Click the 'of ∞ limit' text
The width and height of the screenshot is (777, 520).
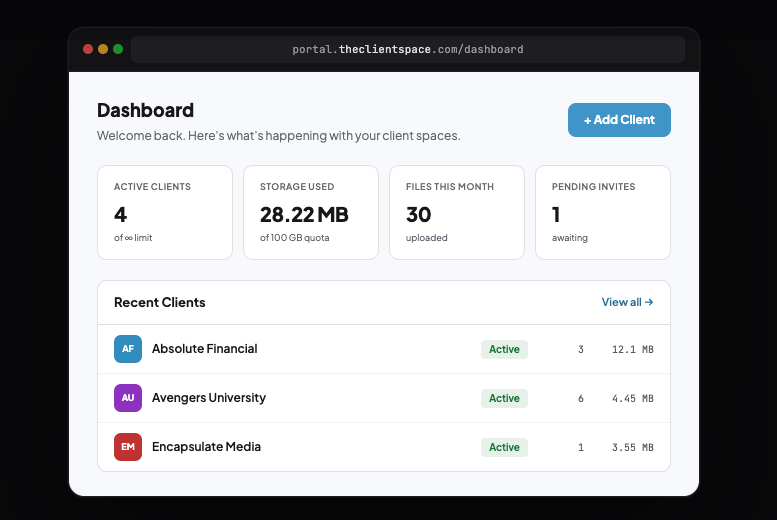(x=133, y=238)
